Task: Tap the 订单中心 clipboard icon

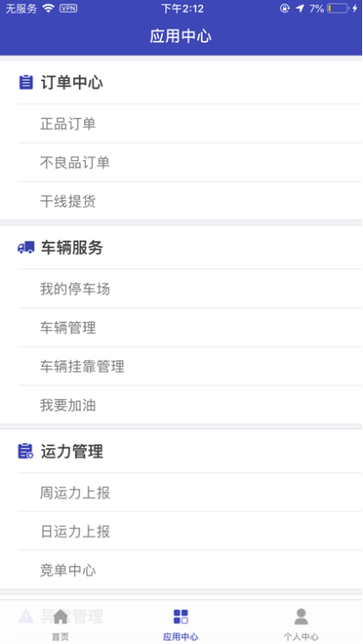Action: (26, 82)
